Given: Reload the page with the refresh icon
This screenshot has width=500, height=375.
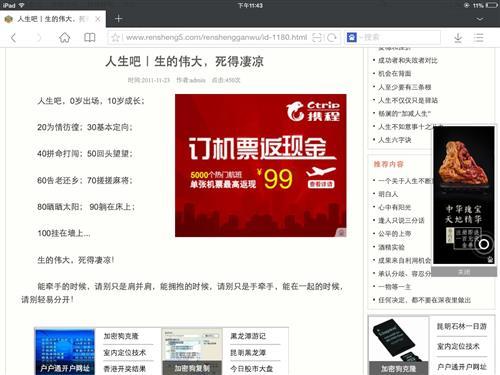Looking at the screenshot, I should [x=332, y=38].
